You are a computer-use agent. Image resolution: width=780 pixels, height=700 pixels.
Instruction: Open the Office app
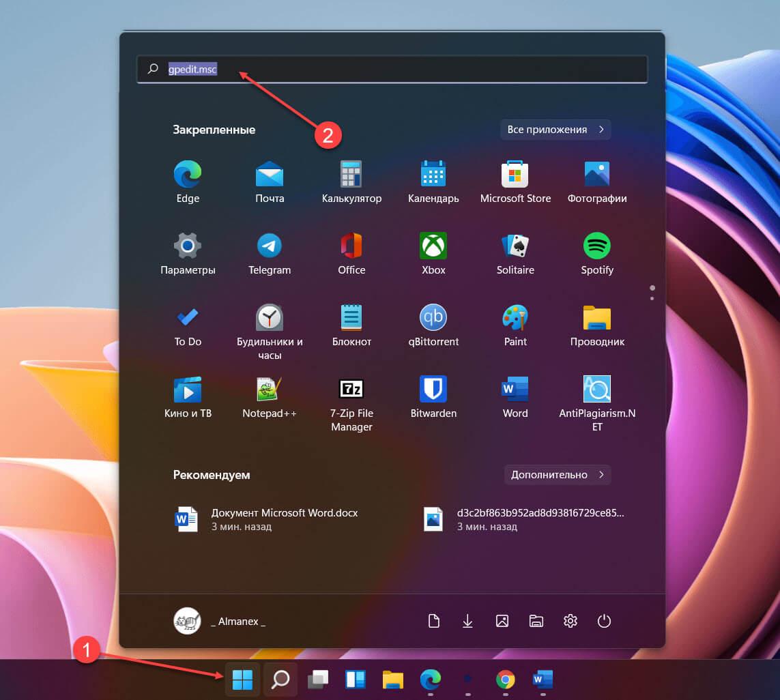click(x=351, y=254)
